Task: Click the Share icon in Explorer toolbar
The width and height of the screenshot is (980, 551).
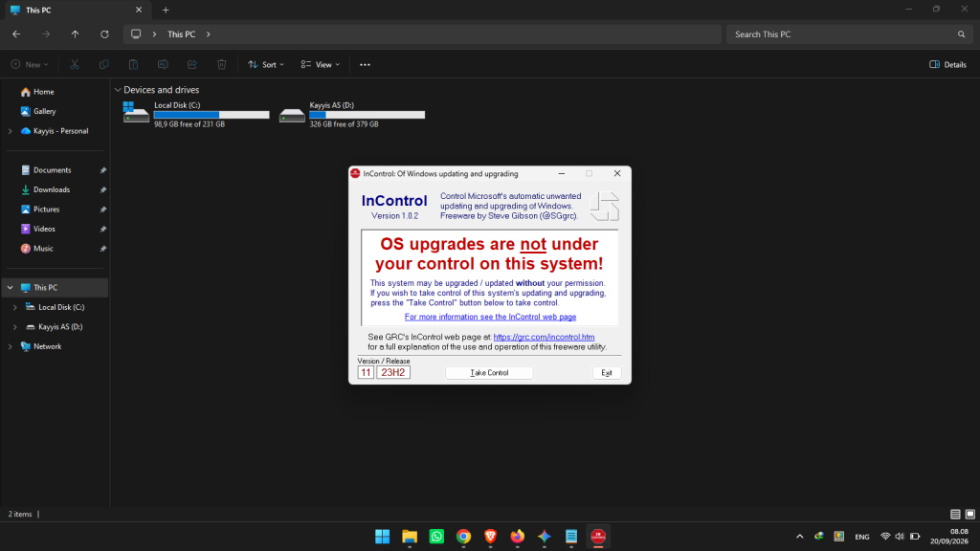Action: [191, 64]
